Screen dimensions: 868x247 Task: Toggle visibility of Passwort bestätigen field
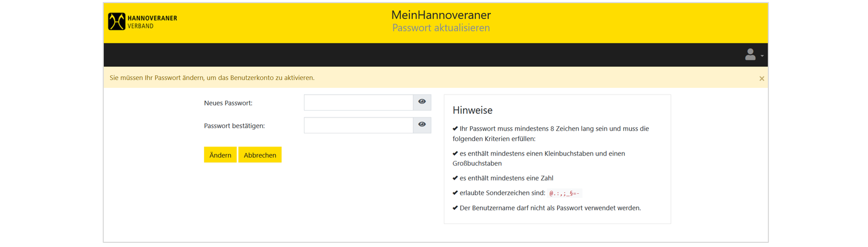pyautogui.click(x=422, y=125)
